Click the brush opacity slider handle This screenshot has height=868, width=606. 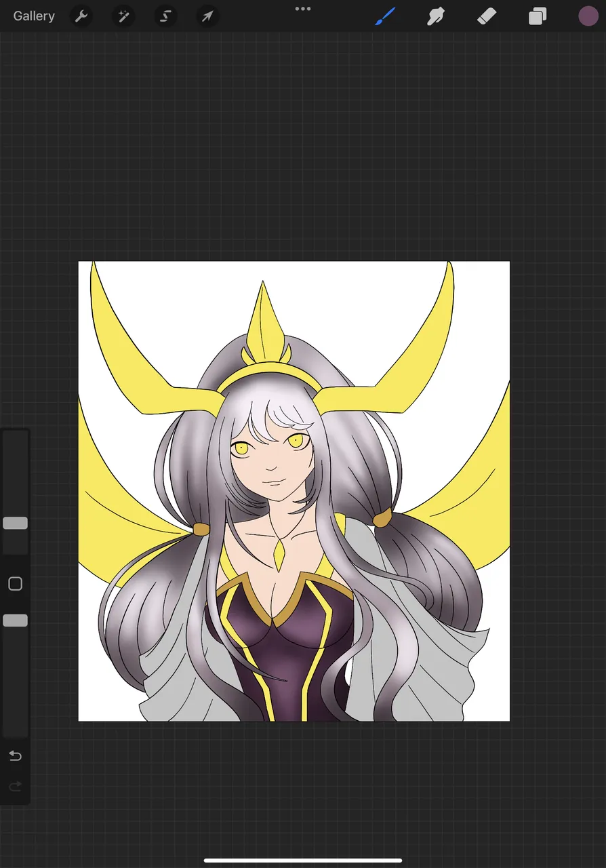click(x=15, y=620)
